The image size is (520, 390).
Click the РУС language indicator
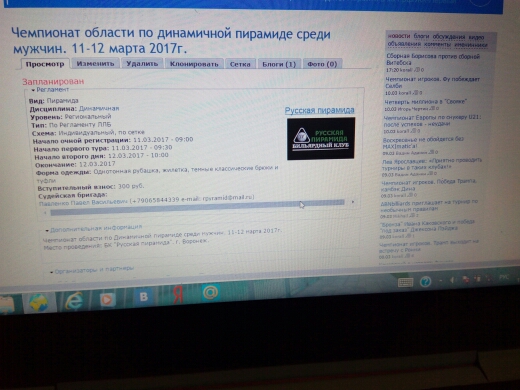(x=504, y=277)
